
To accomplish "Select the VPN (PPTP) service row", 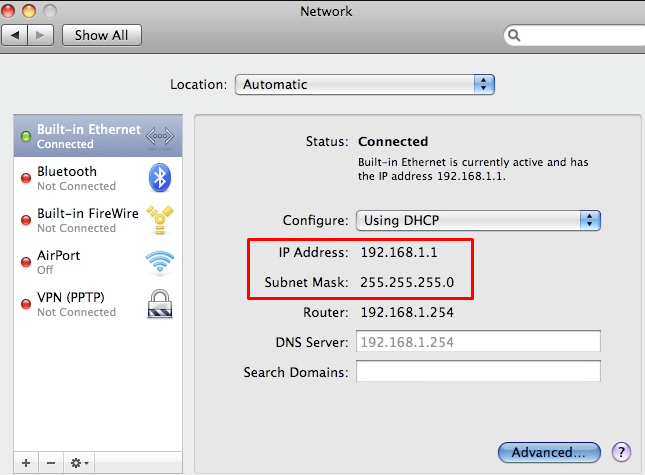I will 98,304.
